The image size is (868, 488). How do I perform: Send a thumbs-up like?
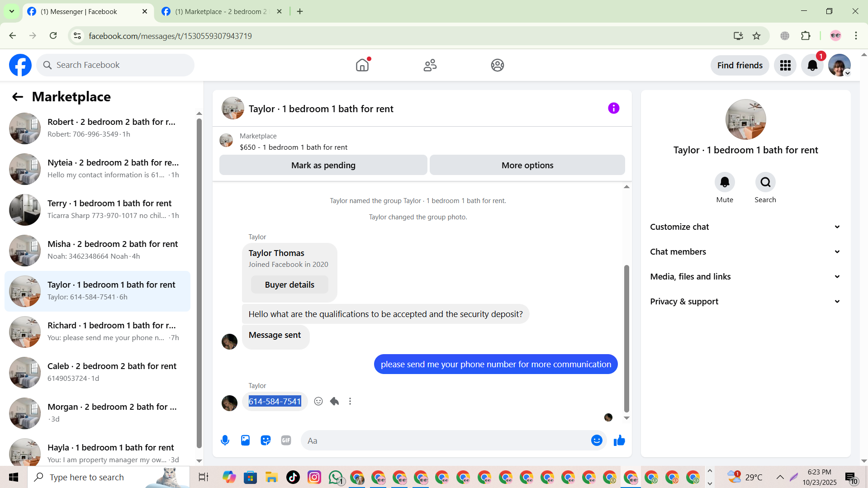619,441
